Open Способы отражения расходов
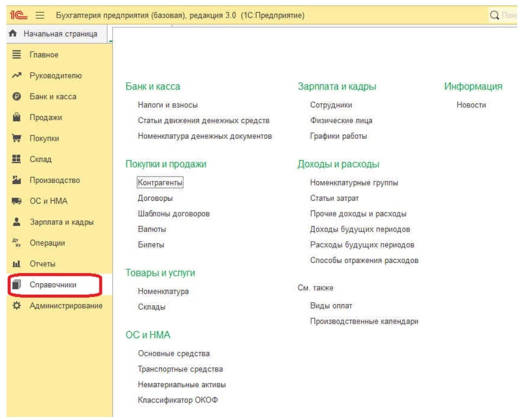The image size is (523, 420). [x=364, y=260]
